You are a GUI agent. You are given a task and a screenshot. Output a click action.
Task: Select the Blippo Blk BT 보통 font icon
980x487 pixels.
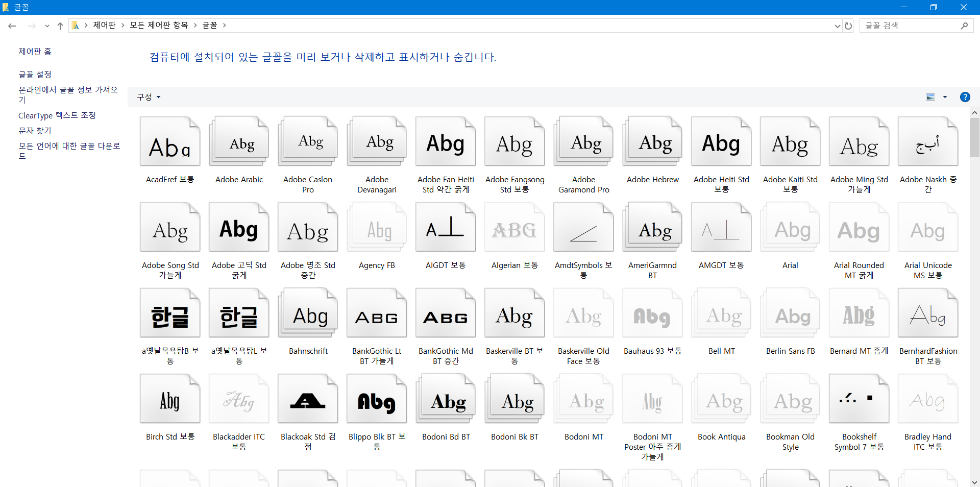point(377,399)
